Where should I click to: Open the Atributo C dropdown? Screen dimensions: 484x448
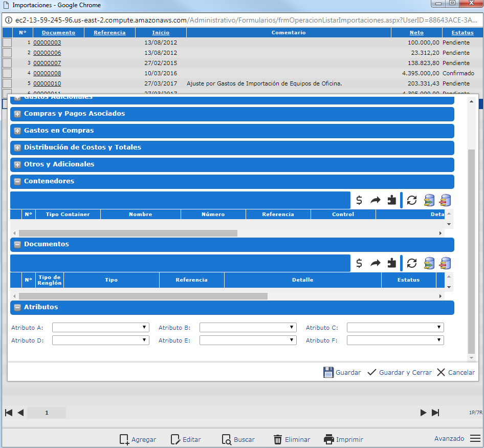point(395,327)
